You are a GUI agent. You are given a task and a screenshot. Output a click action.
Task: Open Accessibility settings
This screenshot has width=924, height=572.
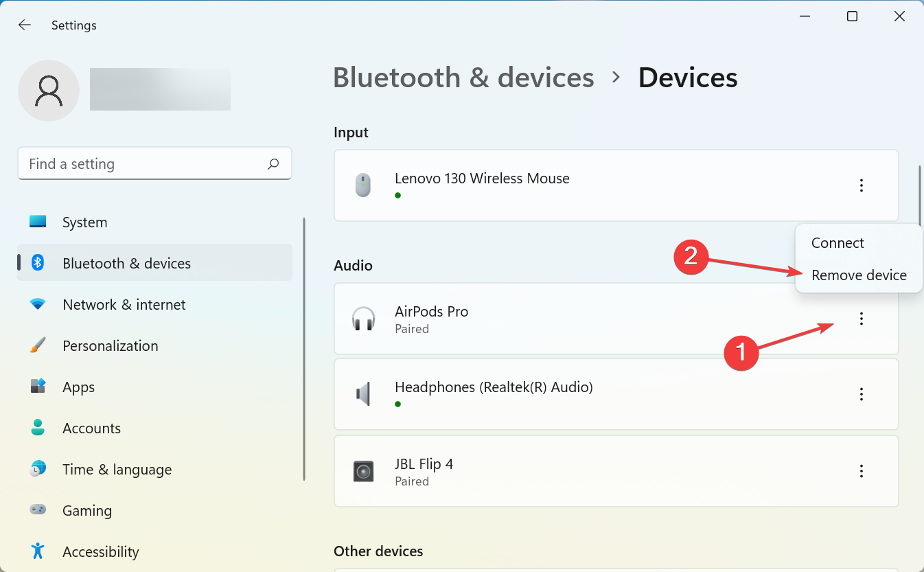[x=154, y=551]
